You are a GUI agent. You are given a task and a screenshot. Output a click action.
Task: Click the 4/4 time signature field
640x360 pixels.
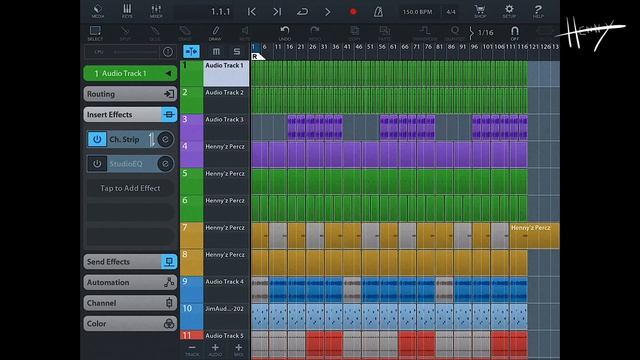451,12
